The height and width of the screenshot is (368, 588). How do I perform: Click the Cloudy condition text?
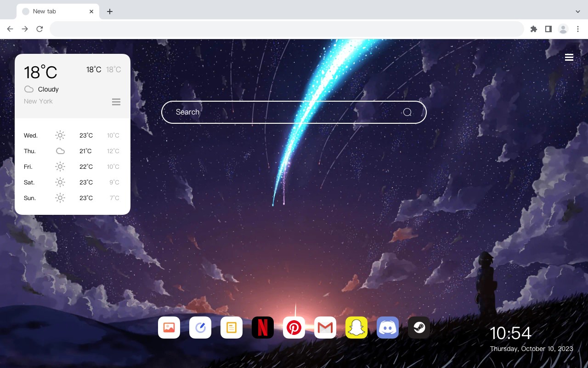pyautogui.click(x=48, y=89)
